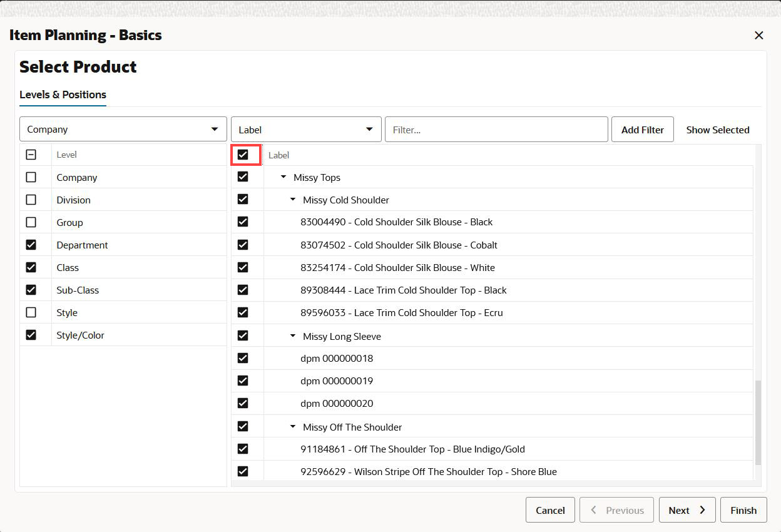
Task: Collapse the Missy Long Sleeve node
Action: (x=293, y=336)
